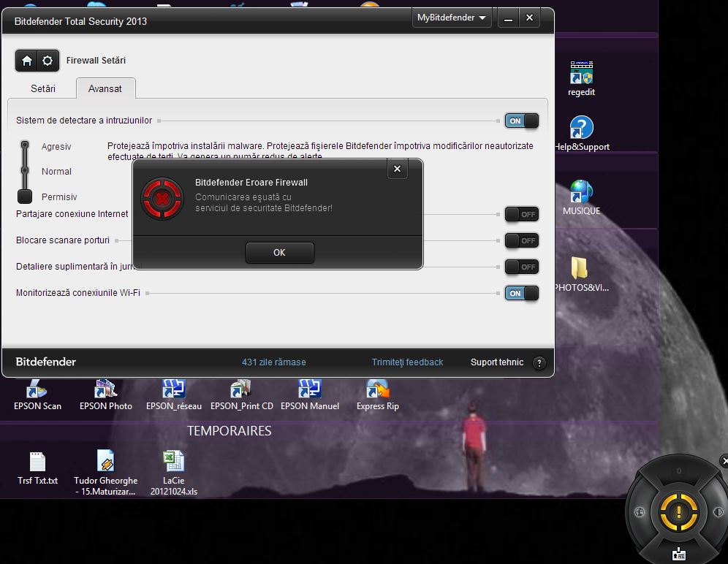Open the EPSON_réseau shortcut
Viewport: 728px width, 564px height.
click(x=174, y=395)
